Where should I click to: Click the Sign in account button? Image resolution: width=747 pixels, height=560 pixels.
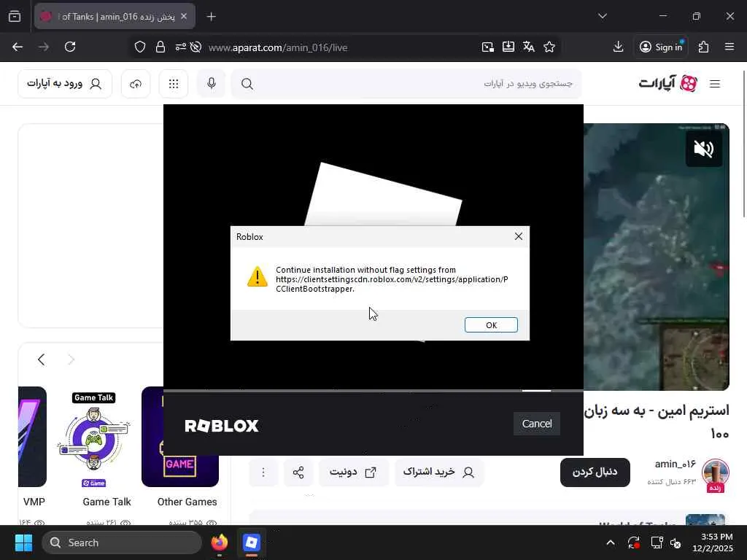click(661, 47)
